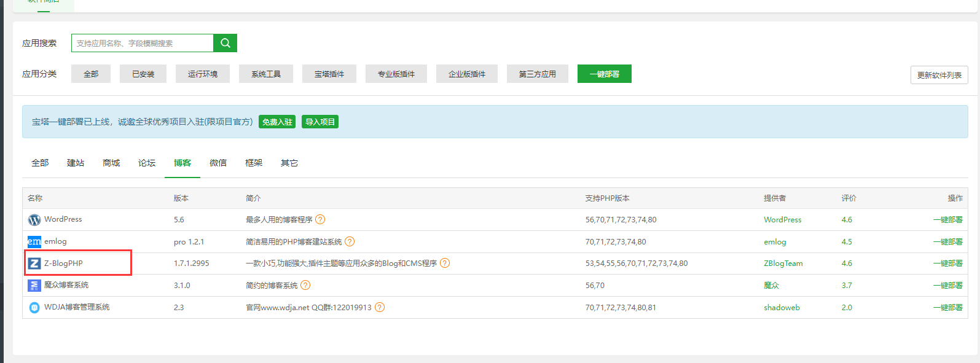
Task: Click version pro 1.2.1 cell
Action: click(x=189, y=241)
